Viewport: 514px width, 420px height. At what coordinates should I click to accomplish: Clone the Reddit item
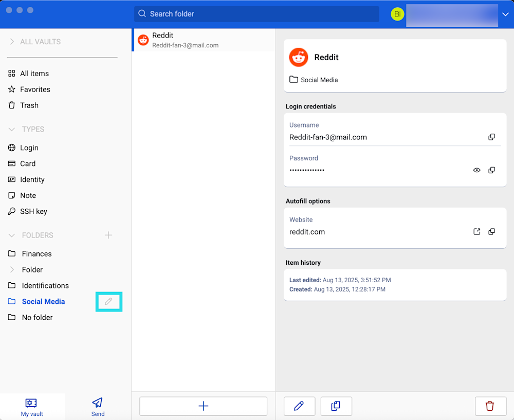336,406
